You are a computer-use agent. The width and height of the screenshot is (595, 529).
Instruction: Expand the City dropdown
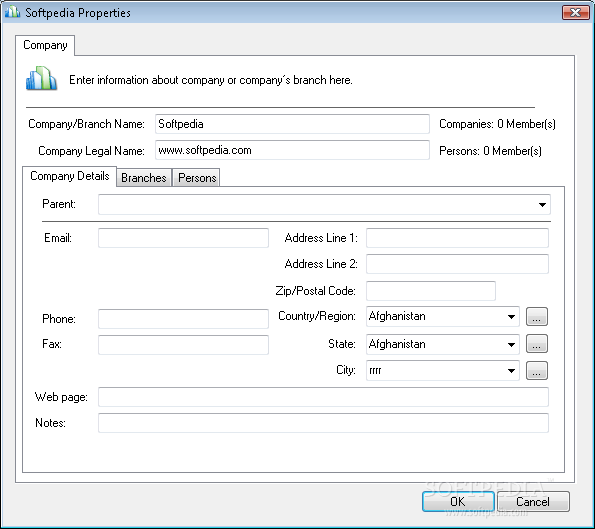click(x=511, y=371)
